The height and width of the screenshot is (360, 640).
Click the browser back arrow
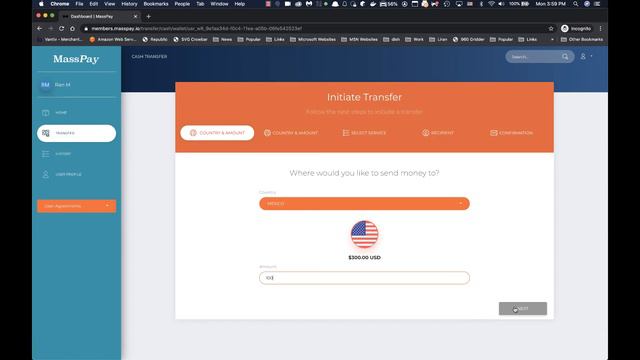tap(40, 29)
